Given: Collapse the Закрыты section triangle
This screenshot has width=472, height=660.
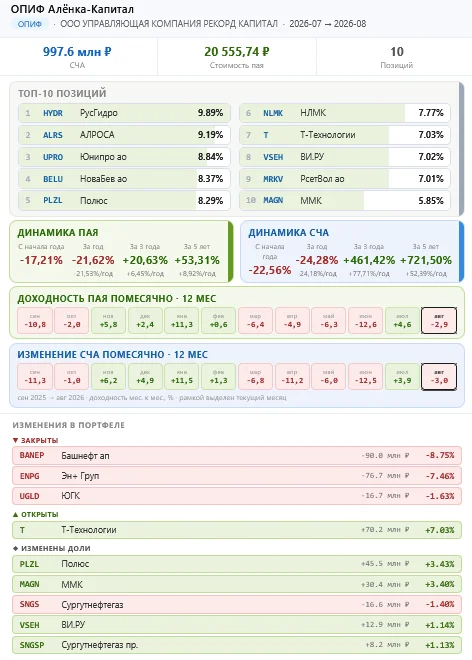Looking at the screenshot, I should 16,440.
